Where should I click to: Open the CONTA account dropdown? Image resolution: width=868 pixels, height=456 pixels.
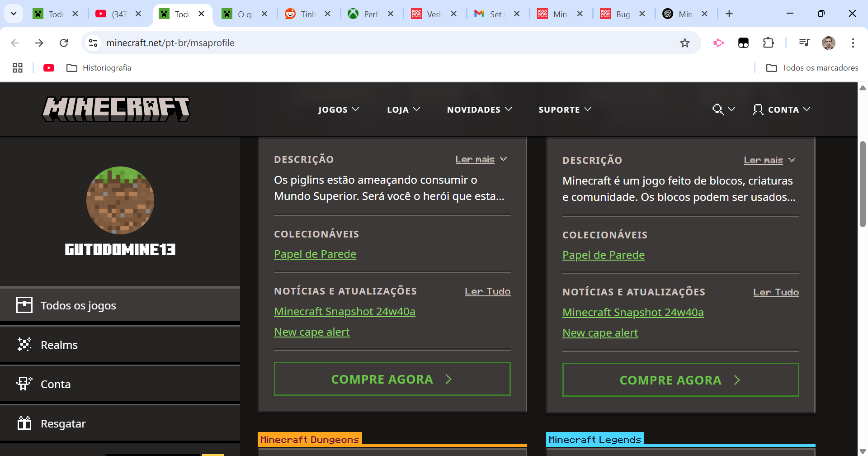click(x=781, y=109)
